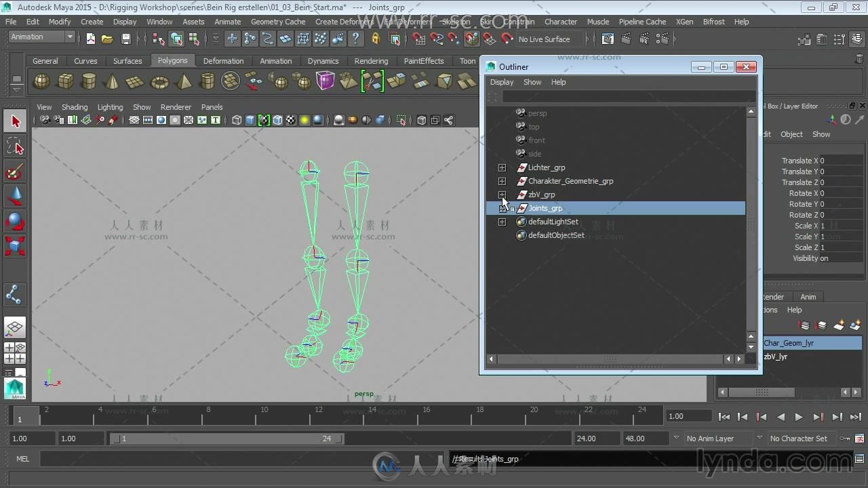Viewport: 868px width, 488px height.
Task: Toggle snap to points magnet
Action: [x=454, y=39]
